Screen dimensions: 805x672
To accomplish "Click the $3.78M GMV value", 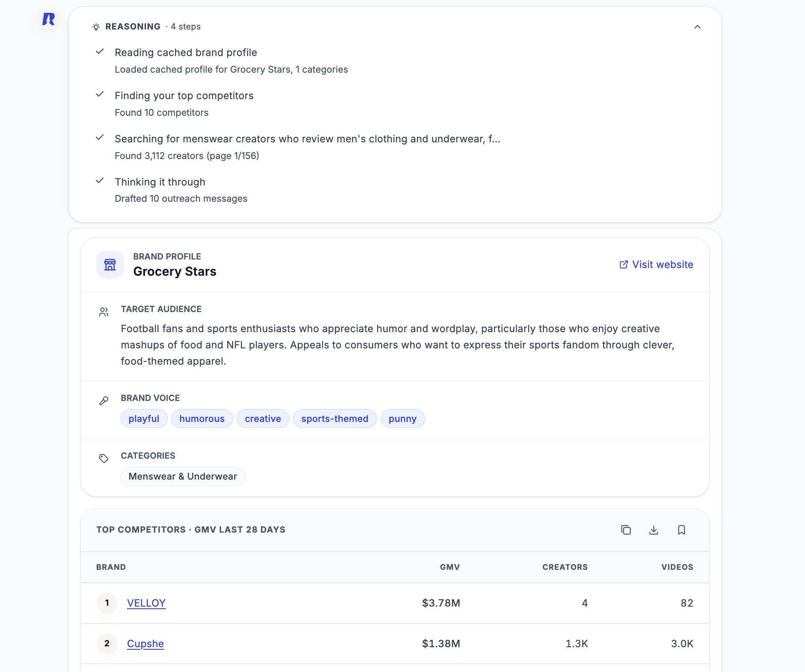I will click(x=441, y=603).
